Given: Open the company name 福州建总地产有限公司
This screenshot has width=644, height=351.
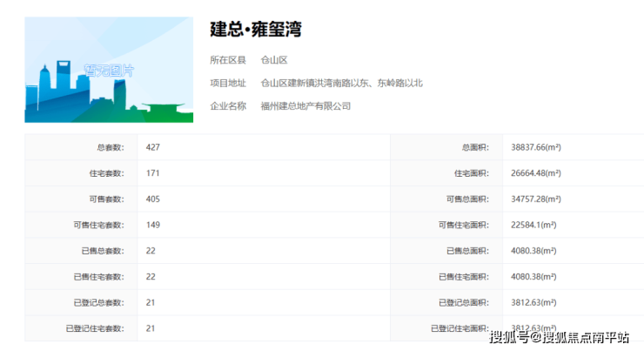Looking at the screenshot, I should [x=305, y=105].
